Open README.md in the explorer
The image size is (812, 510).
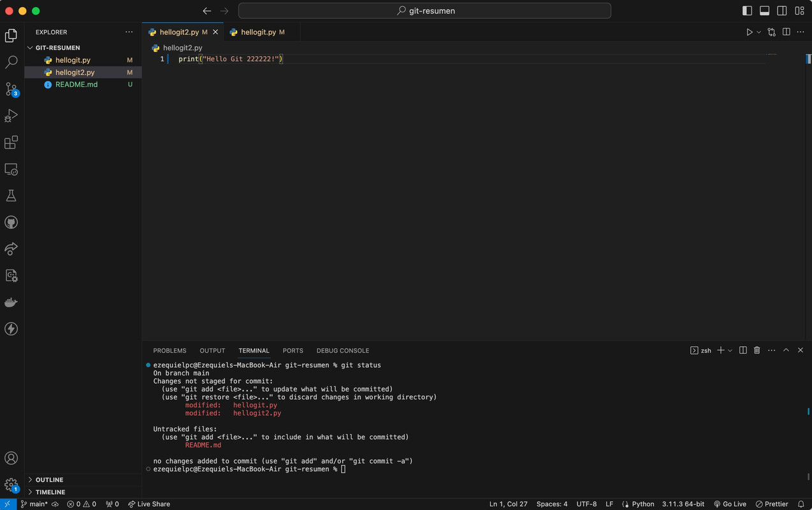click(83, 84)
